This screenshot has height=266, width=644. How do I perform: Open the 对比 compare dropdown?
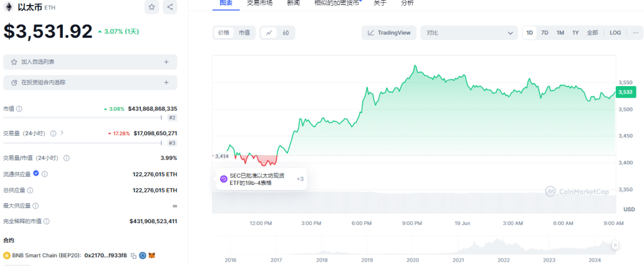(x=469, y=33)
